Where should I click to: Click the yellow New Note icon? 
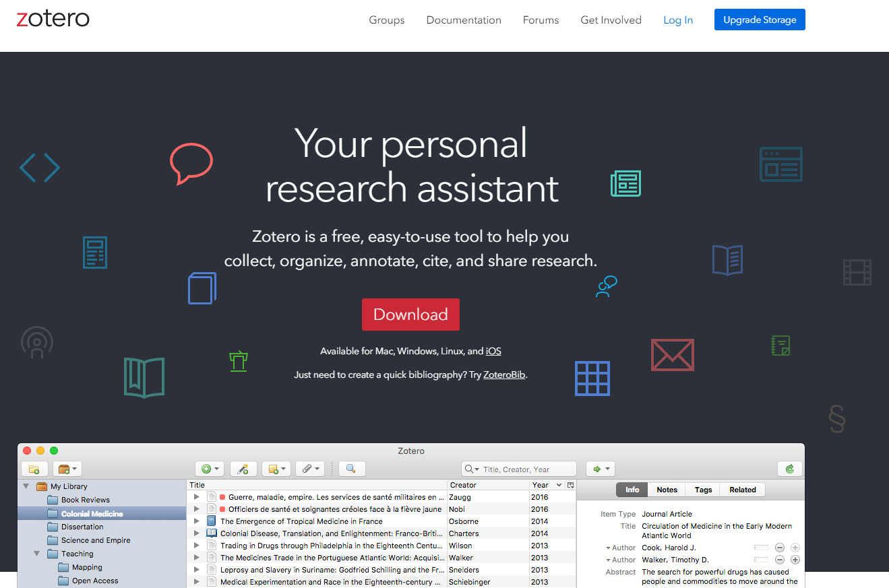coord(276,469)
